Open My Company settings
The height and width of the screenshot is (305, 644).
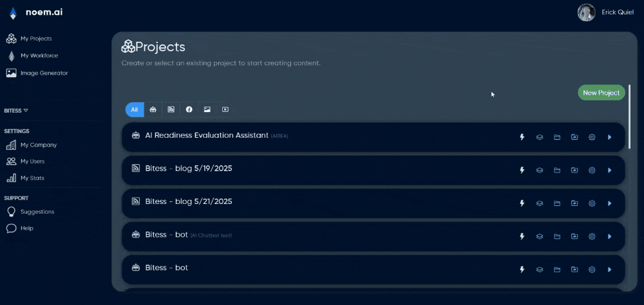(31, 145)
